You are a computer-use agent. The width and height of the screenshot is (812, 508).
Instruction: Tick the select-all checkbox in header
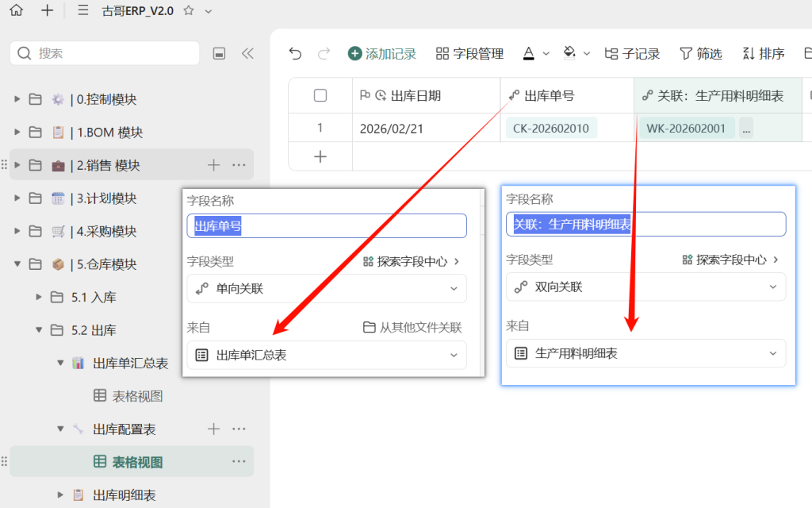click(320, 95)
